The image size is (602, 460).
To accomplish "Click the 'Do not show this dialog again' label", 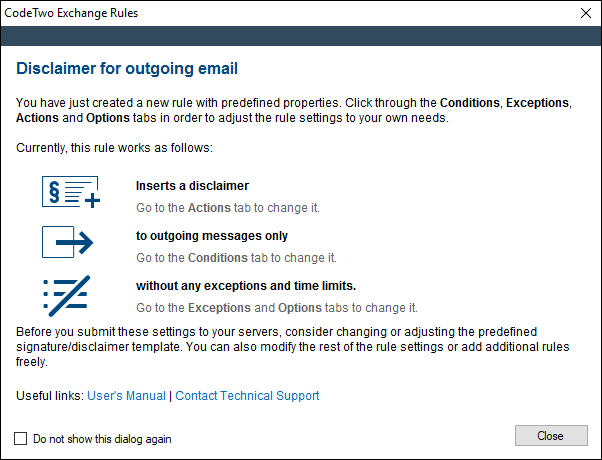I will (102, 439).
